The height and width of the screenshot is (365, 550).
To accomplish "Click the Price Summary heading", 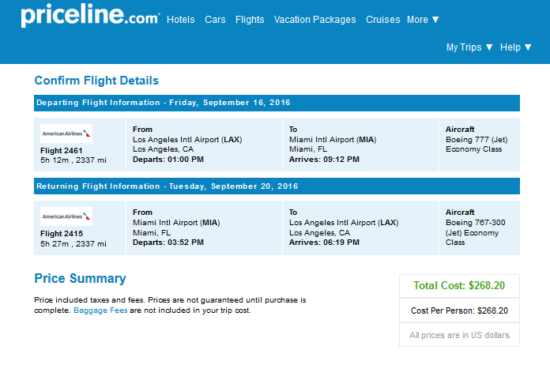I will click(80, 279).
